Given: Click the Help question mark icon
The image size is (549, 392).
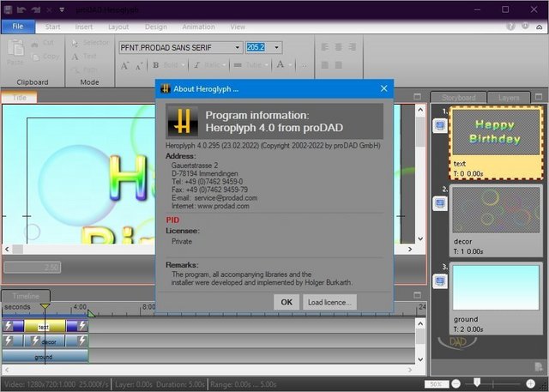Looking at the screenshot, I should 511,27.
